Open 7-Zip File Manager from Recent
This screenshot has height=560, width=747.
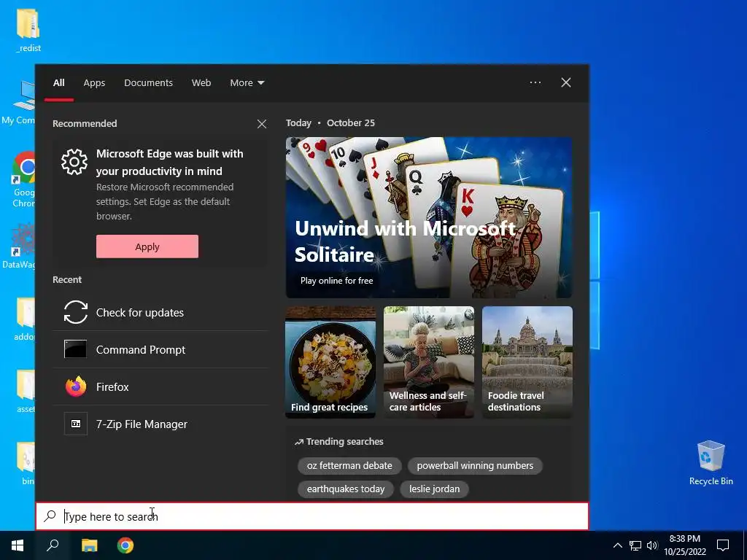pyautogui.click(x=160, y=424)
